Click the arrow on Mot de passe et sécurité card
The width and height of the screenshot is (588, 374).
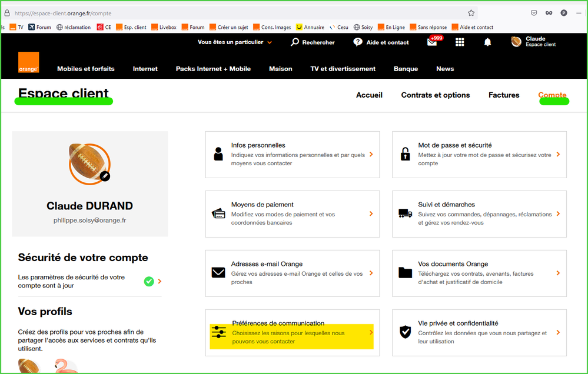coord(558,154)
